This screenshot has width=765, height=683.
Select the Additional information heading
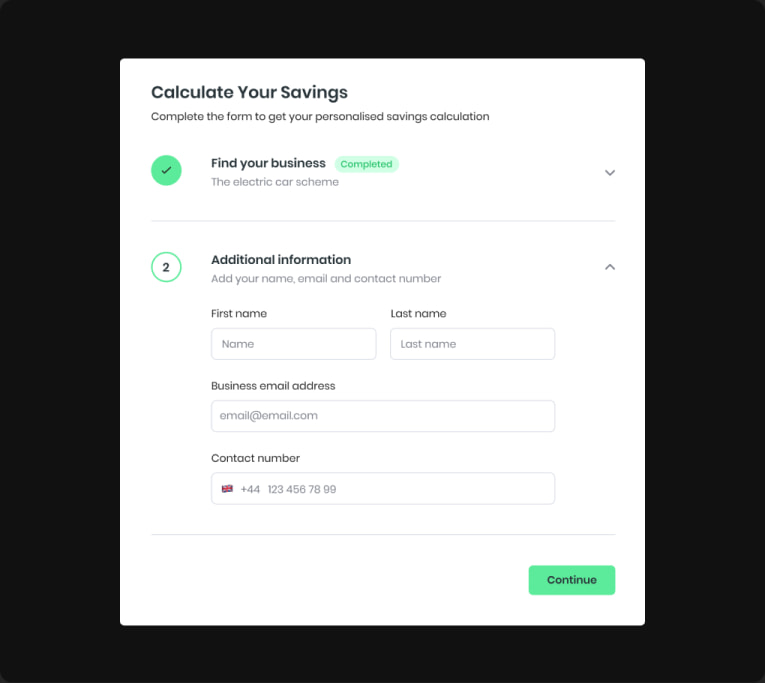tap(281, 260)
